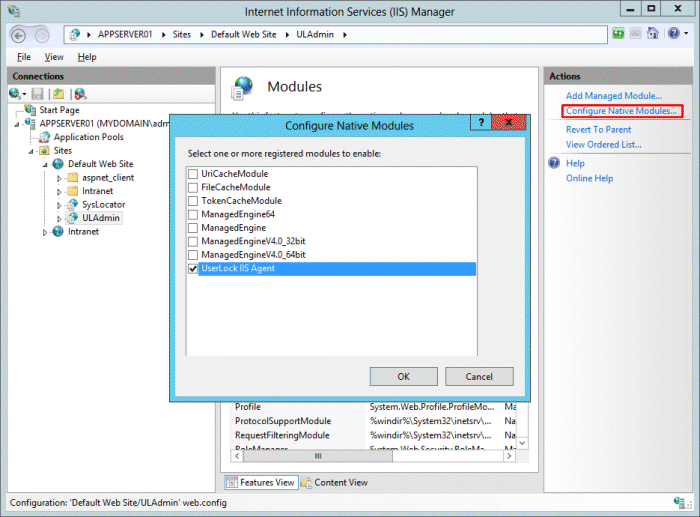Image resolution: width=700 pixels, height=517 pixels.
Task: Enable the FileCacheModule checkbox
Action: click(193, 187)
